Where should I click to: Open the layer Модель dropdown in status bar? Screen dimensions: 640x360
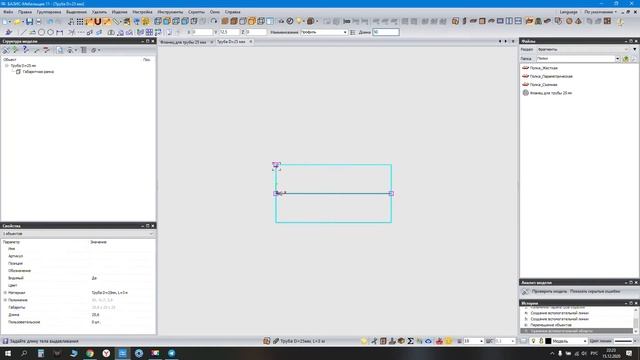584,341
